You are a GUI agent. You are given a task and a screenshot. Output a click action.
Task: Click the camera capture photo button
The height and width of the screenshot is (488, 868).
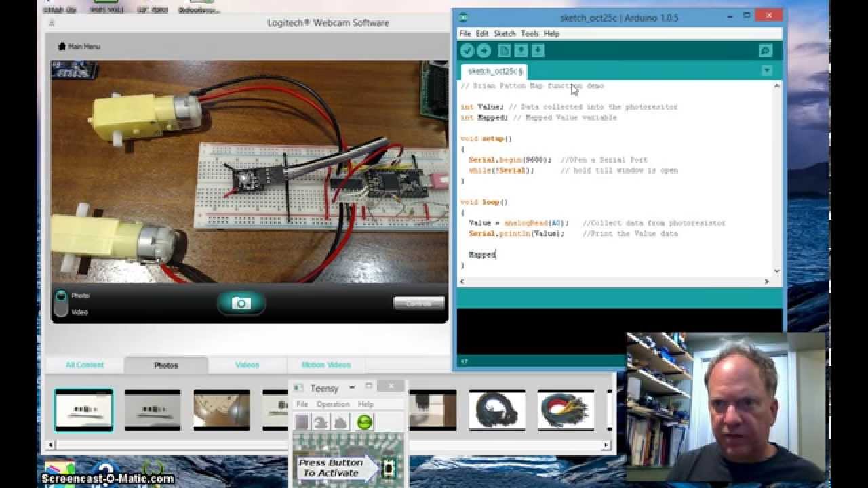point(241,303)
